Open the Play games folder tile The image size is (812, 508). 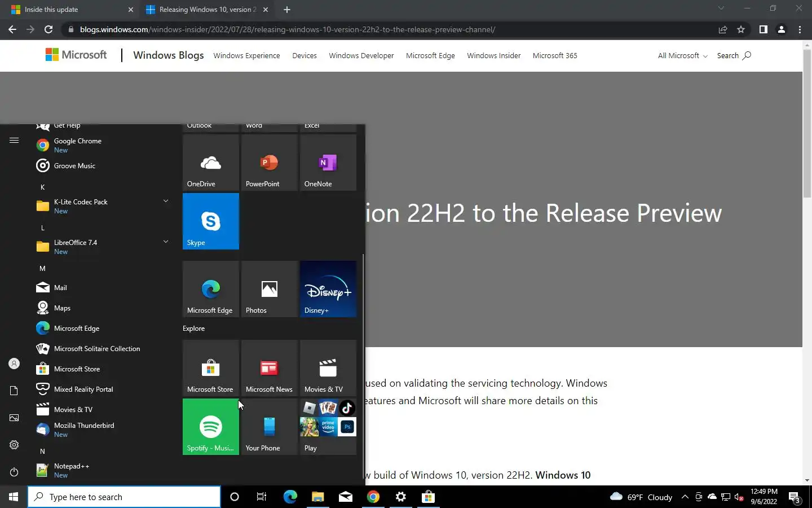(328, 427)
